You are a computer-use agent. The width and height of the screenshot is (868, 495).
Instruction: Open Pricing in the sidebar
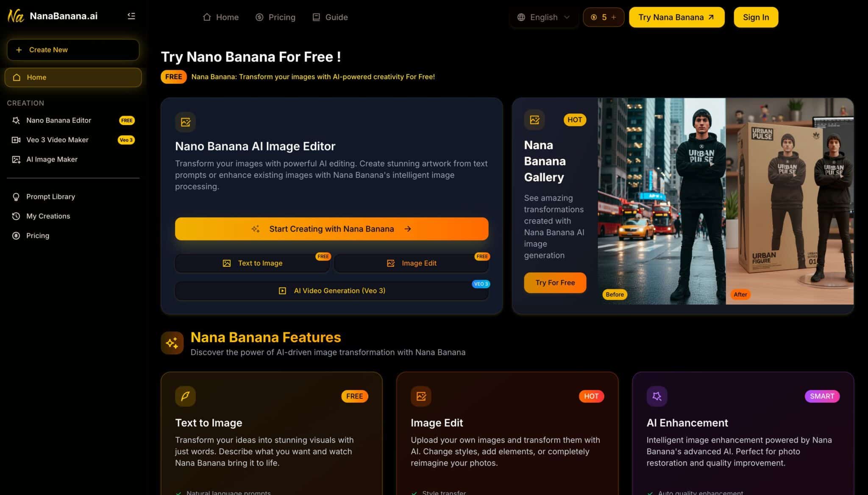coord(37,235)
